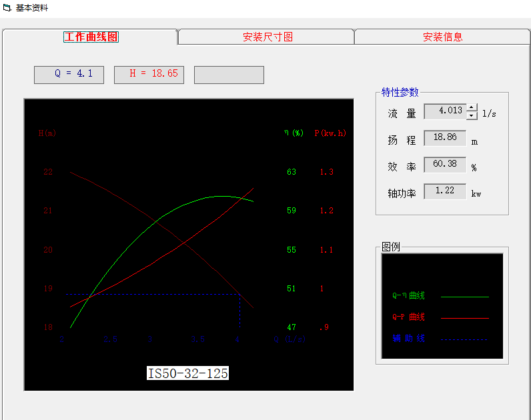Click the H axis value 22
Image resolution: width=531 pixels, height=420 pixels.
tap(48, 171)
